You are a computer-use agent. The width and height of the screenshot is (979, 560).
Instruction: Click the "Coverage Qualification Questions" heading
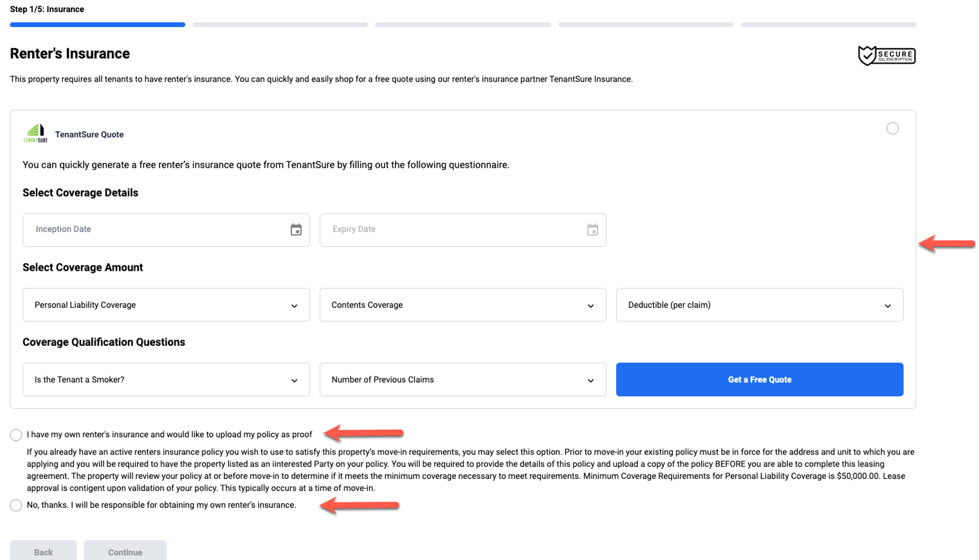104,342
